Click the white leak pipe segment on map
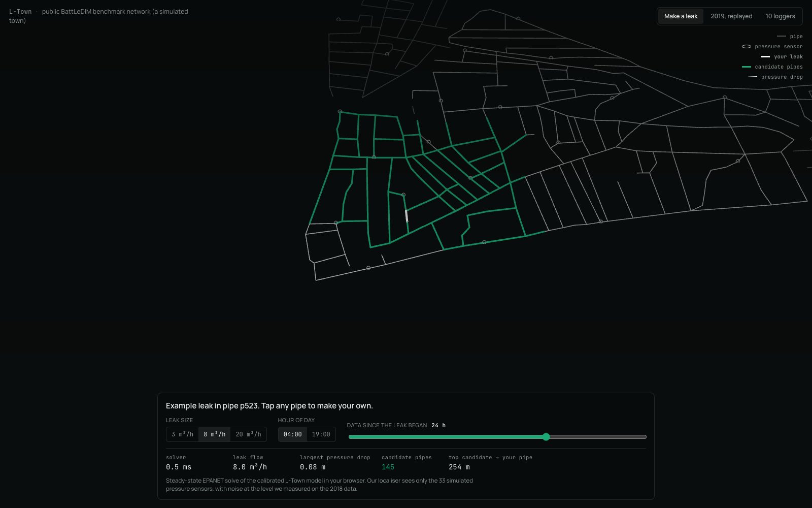The width and height of the screenshot is (812, 508). [407, 216]
